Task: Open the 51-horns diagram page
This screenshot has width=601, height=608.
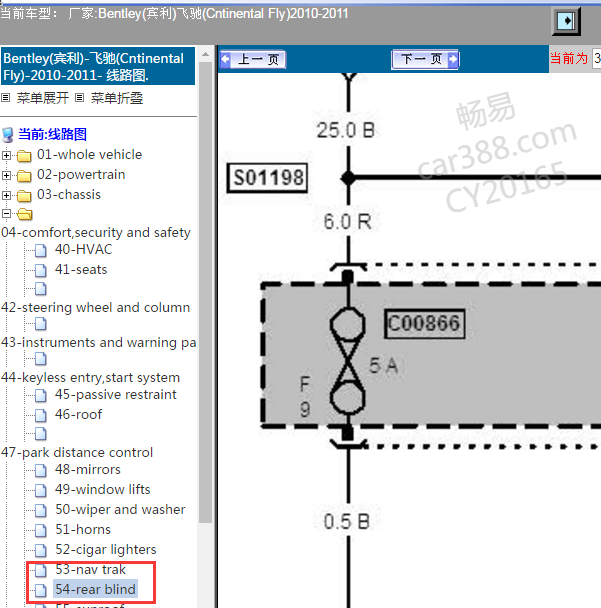Action: (x=83, y=530)
